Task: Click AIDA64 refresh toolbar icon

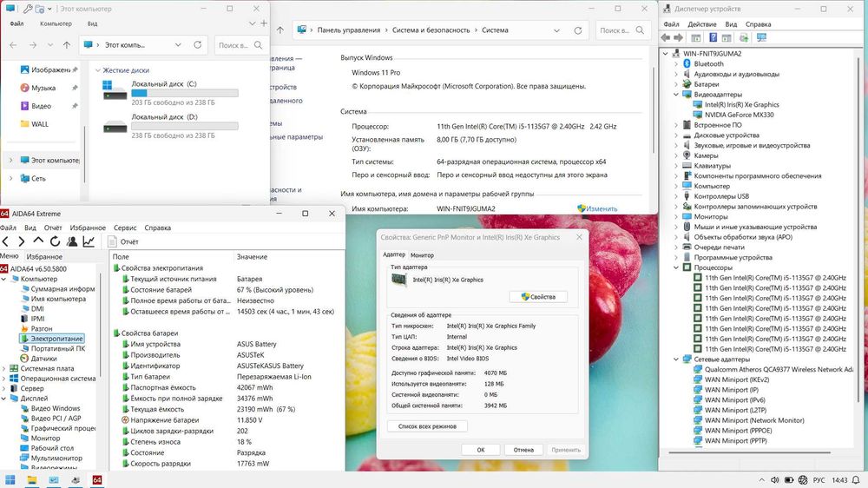Action: pyautogui.click(x=55, y=241)
